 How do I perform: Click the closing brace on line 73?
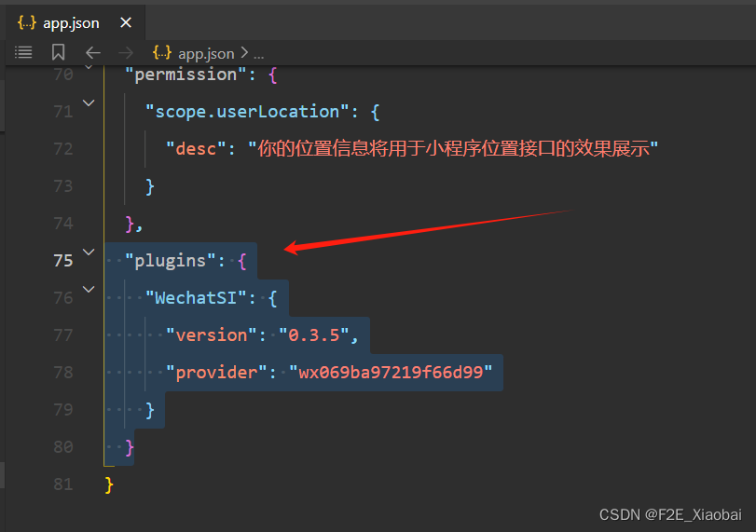(x=150, y=186)
